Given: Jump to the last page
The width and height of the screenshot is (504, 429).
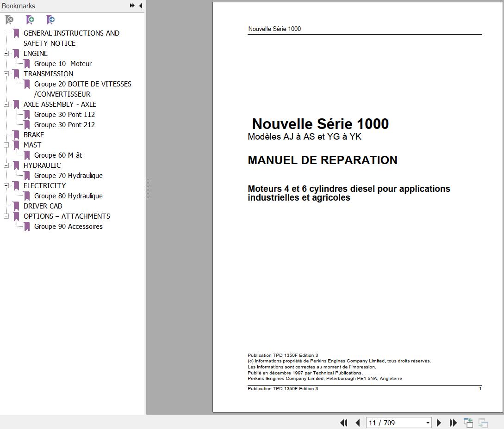Looking at the screenshot, I should click(x=453, y=423).
